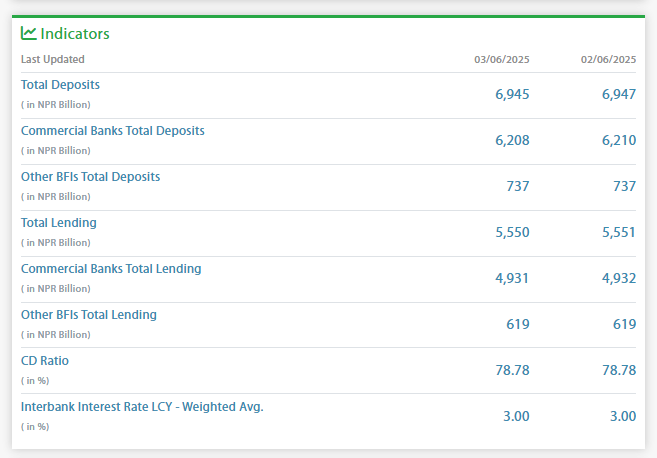This screenshot has height=458, width=657.
Task: Open Other BFIs Total Lending link
Action: [x=88, y=315]
